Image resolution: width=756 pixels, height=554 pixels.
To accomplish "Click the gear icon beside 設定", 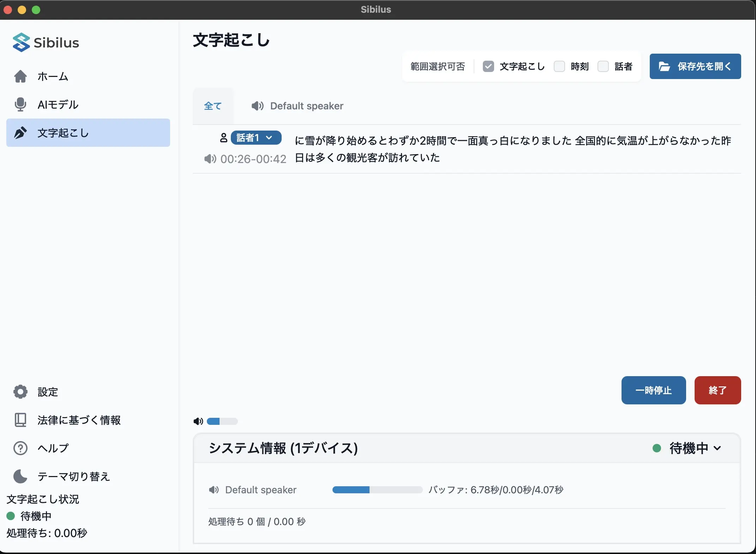I will click(x=20, y=392).
